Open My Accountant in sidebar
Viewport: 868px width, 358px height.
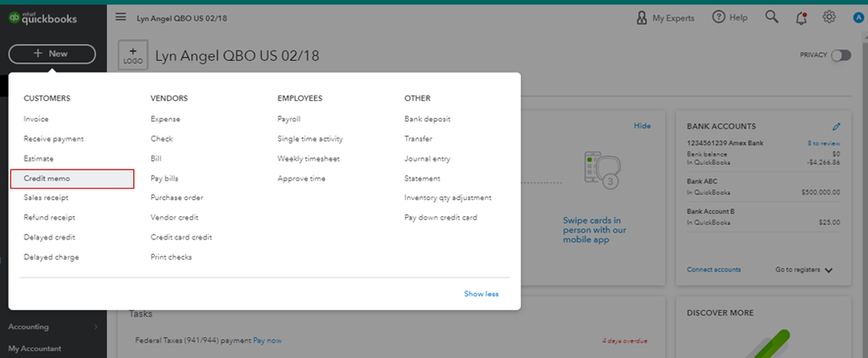point(35,348)
